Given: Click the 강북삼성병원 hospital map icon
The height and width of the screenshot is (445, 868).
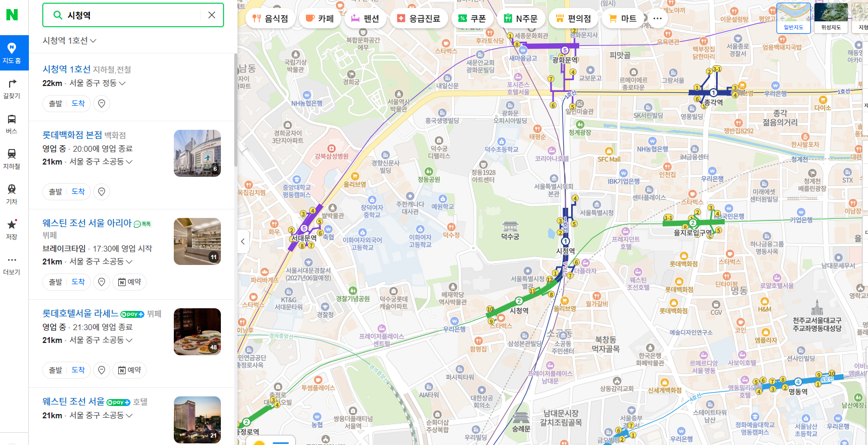Looking at the screenshot, I should (332, 148).
